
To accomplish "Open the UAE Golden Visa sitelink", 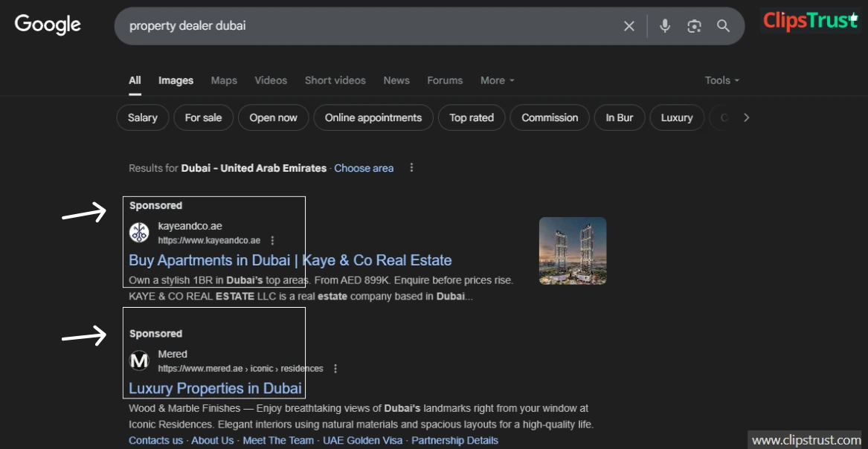I will pyautogui.click(x=364, y=441).
